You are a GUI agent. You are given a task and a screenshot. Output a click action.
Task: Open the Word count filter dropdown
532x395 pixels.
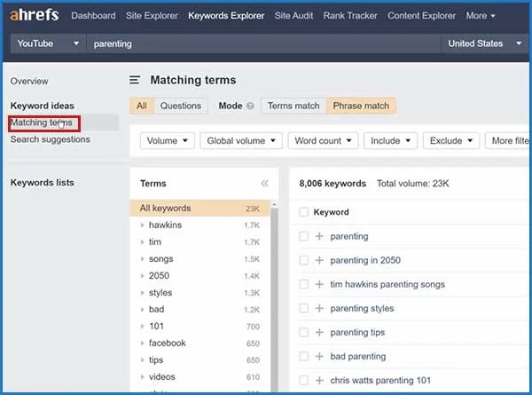coord(323,140)
